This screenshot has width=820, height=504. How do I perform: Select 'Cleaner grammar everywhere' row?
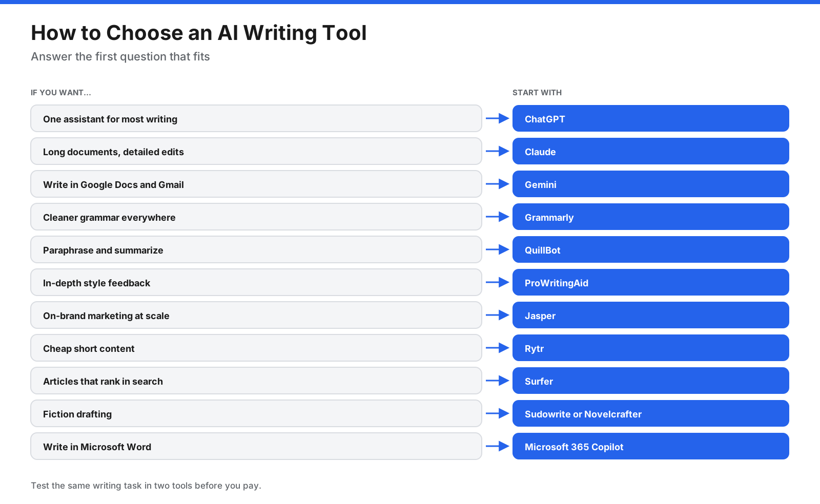click(x=256, y=217)
